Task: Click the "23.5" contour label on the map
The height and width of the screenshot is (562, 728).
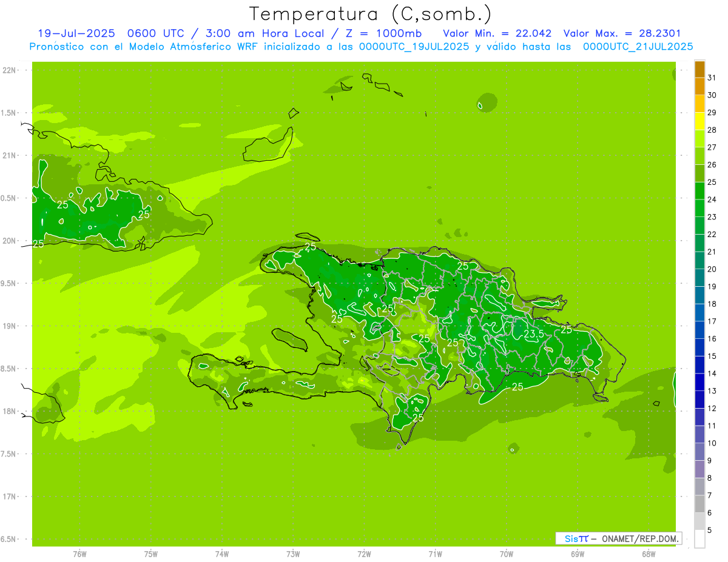Action: pos(534,334)
